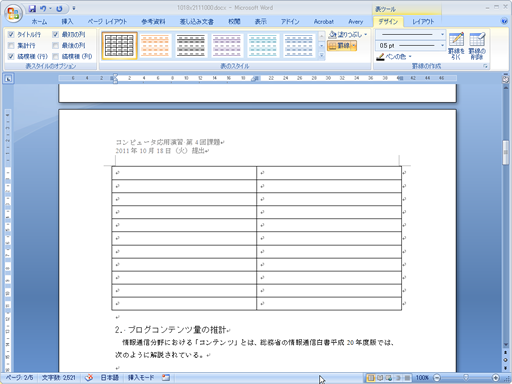Image resolution: width=512 pixels, height=384 pixels.
Task: Click the 日本語 language indicator
Action: click(110, 378)
